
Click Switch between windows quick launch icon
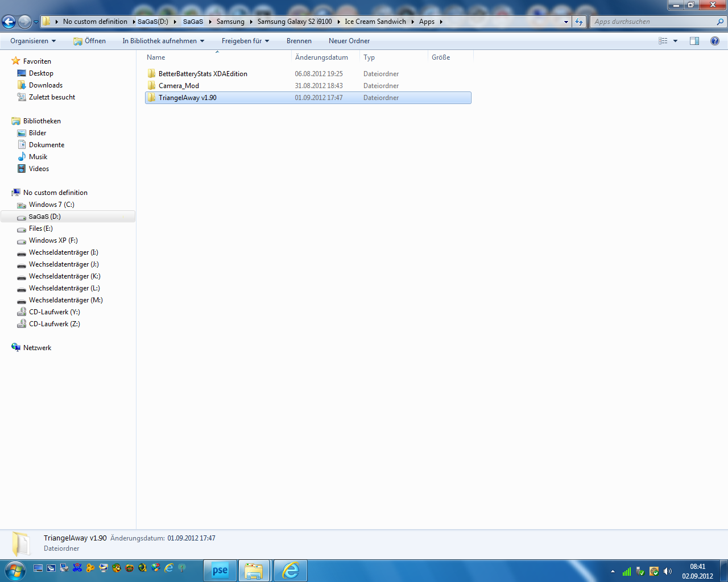(51, 568)
